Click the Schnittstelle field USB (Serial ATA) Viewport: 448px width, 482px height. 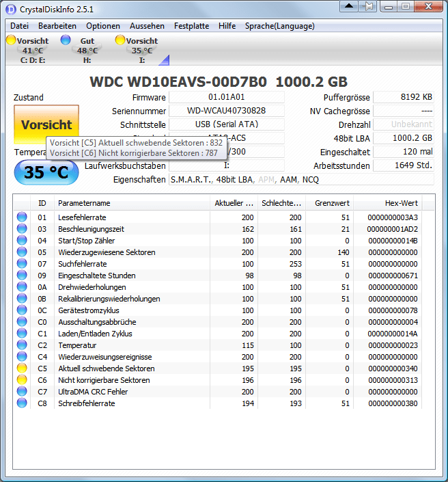tap(227, 124)
